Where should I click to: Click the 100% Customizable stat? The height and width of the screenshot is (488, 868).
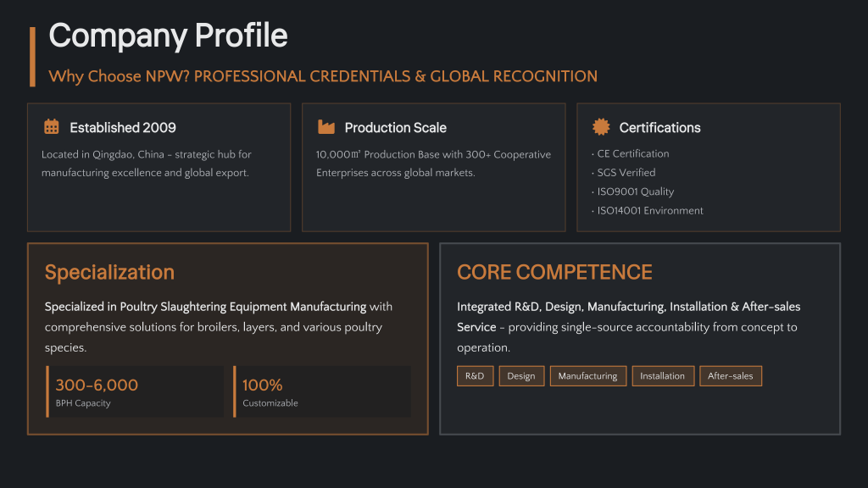[270, 391]
